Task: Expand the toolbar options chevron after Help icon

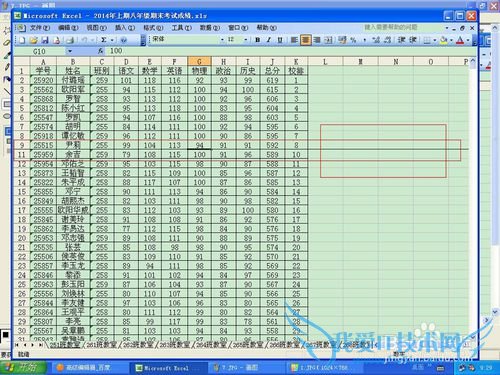Action: coord(143,40)
